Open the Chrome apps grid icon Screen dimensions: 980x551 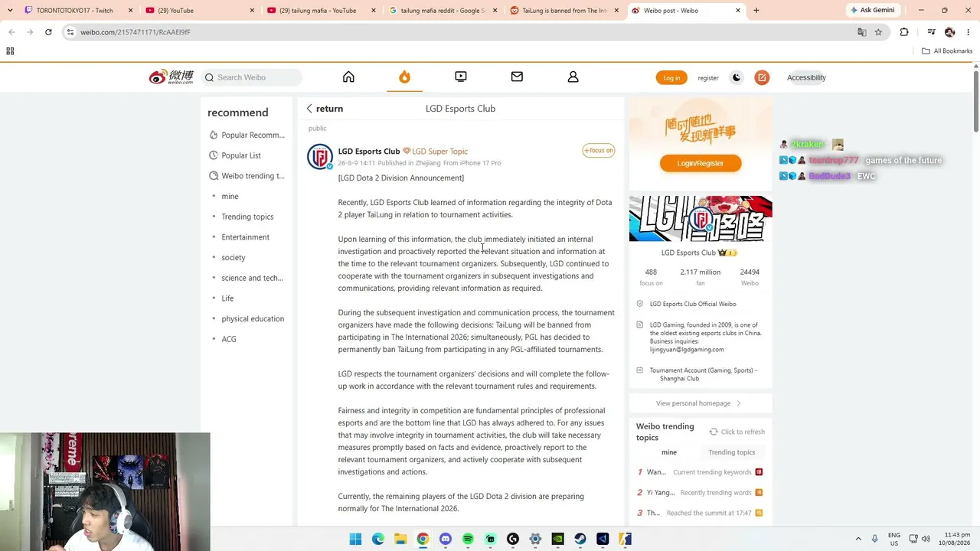pyautogui.click(x=10, y=51)
